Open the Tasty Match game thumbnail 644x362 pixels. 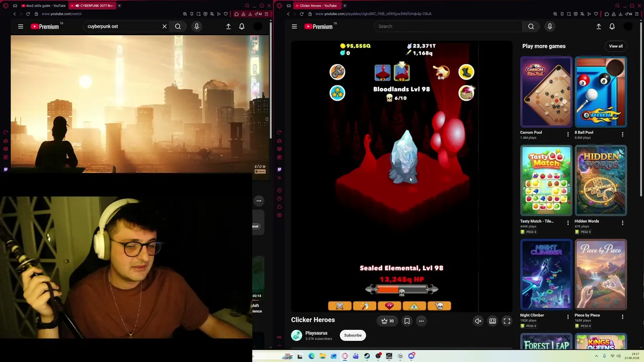(x=546, y=180)
